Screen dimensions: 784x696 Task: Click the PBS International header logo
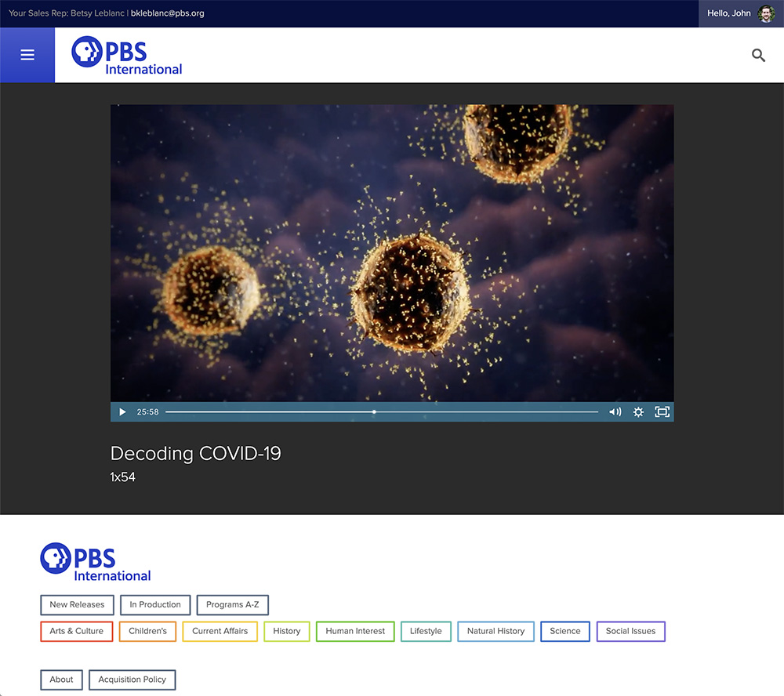127,56
